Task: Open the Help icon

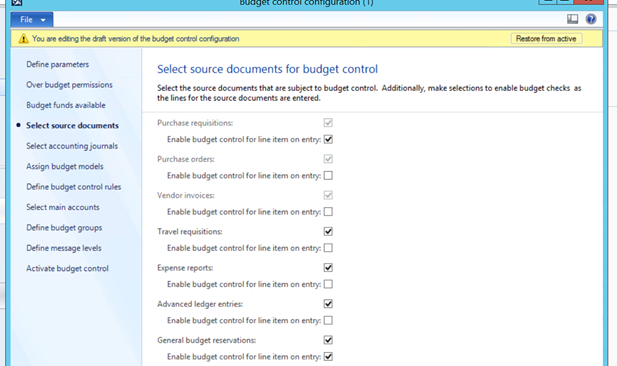Action: tap(591, 19)
